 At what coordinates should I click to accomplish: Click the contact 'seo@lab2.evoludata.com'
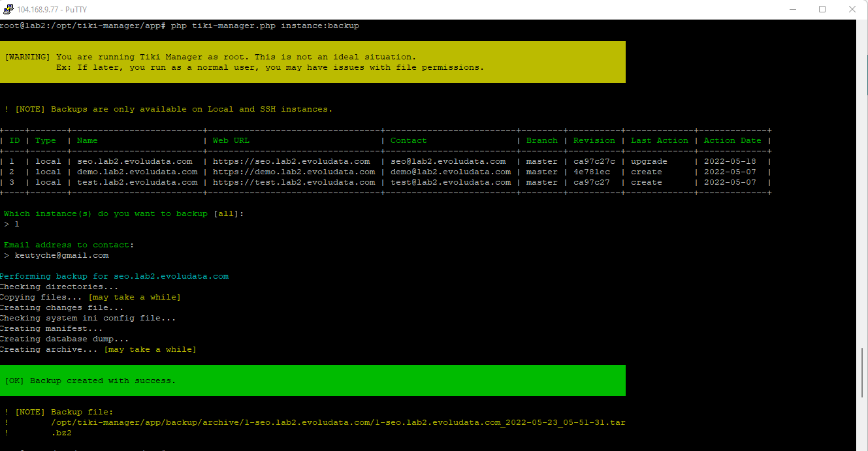click(x=448, y=161)
